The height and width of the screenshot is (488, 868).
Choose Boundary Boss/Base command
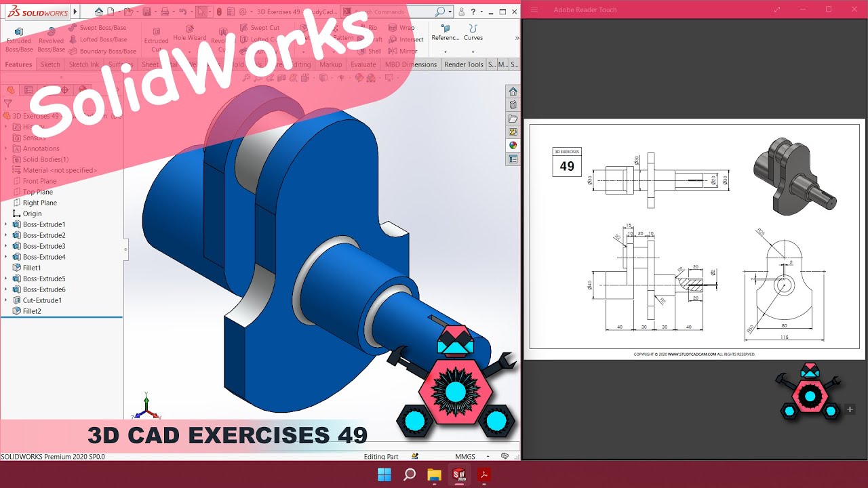[x=102, y=51]
